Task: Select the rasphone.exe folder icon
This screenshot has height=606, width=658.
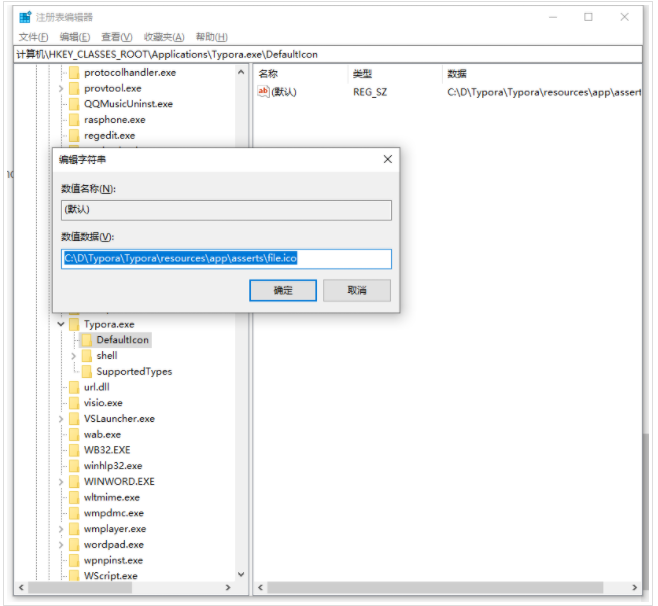Action: click(x=74, y=120)
